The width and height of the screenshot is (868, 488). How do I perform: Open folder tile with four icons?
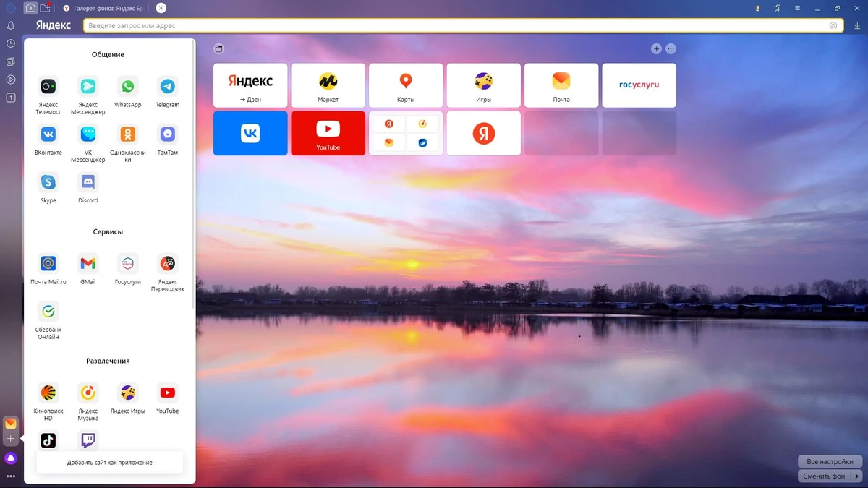[406, 133]
